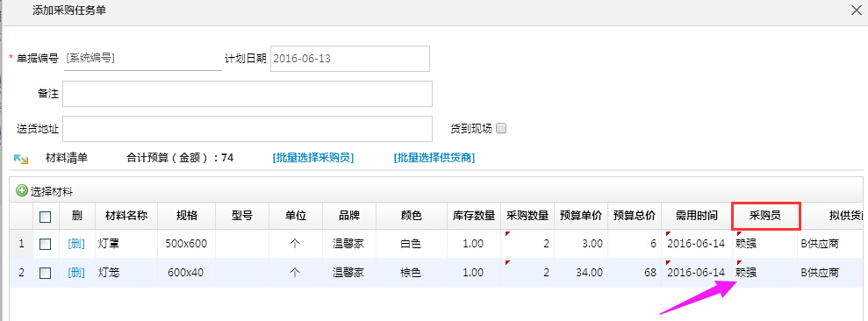This screenshot has height=321, width=868.
Task: Click the 材料名称 column header
Action: point(126,216)
